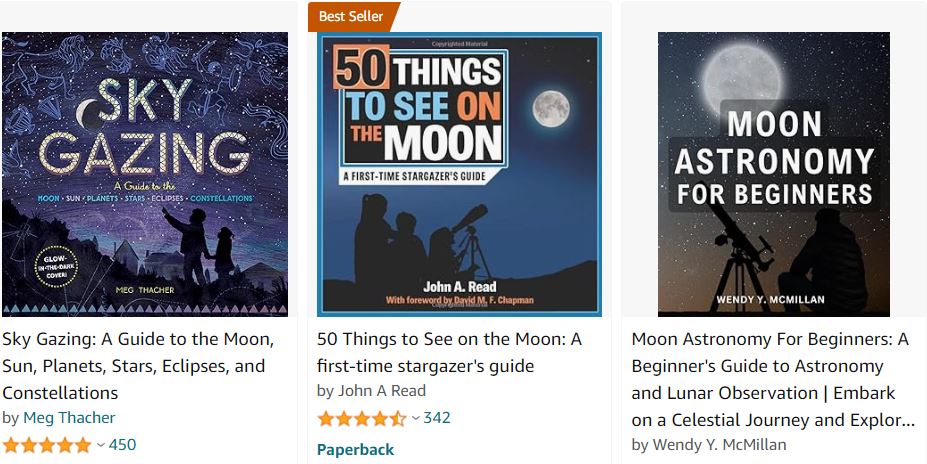Select the Paperback format link
This screenshot has height=464, width=927.
(x=355, y=450)
